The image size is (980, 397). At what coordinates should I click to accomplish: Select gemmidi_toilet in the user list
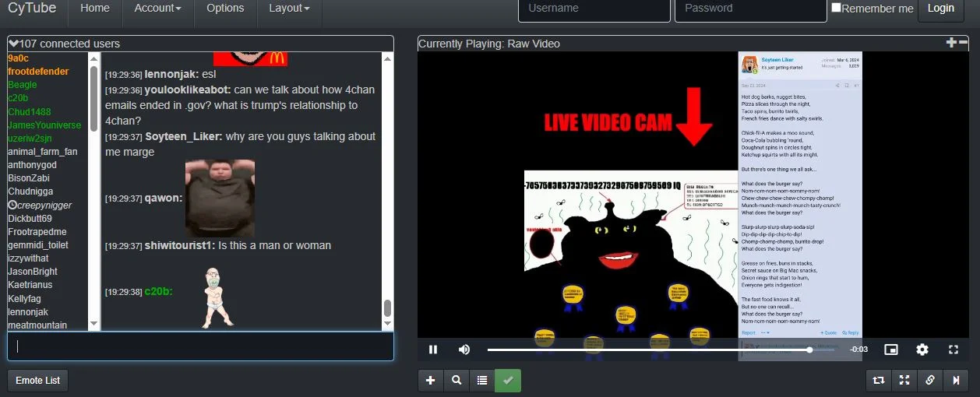coord(37,245)
